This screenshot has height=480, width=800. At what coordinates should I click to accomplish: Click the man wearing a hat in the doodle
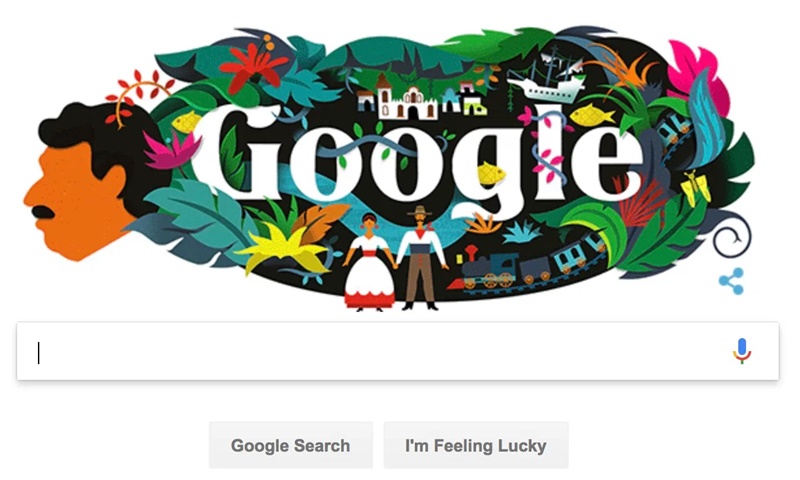(421, 258)
